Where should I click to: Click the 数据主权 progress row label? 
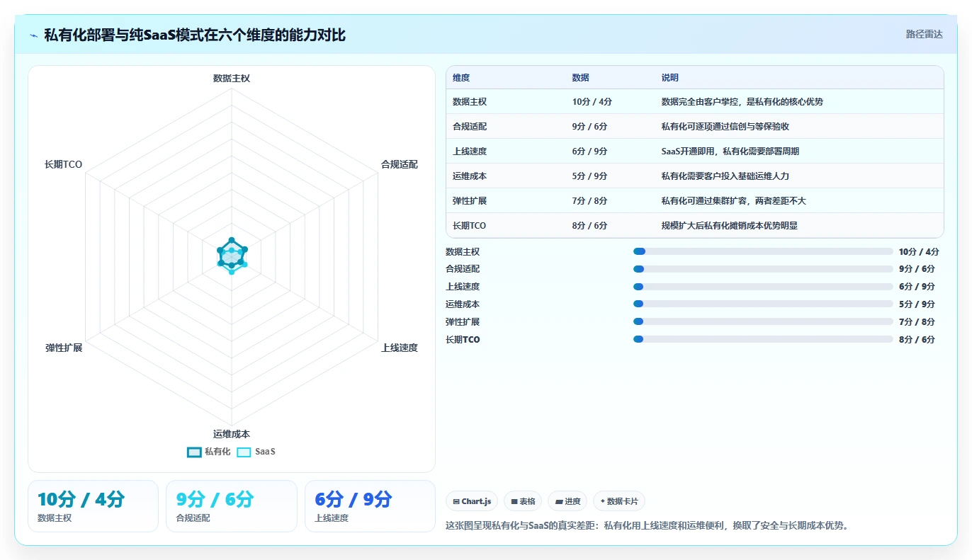[463, 252]
